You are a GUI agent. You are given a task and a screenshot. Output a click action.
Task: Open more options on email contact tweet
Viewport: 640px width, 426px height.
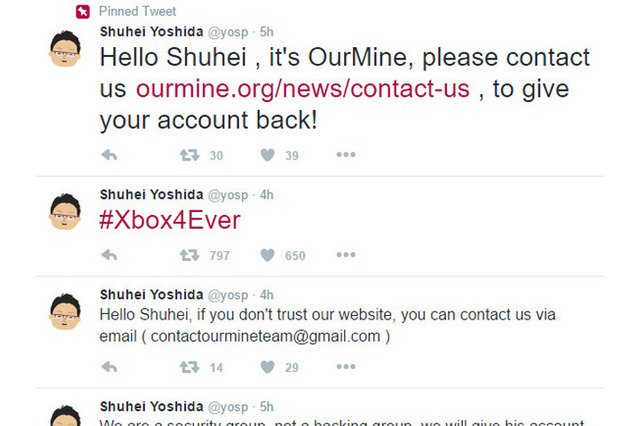point(346,366)
